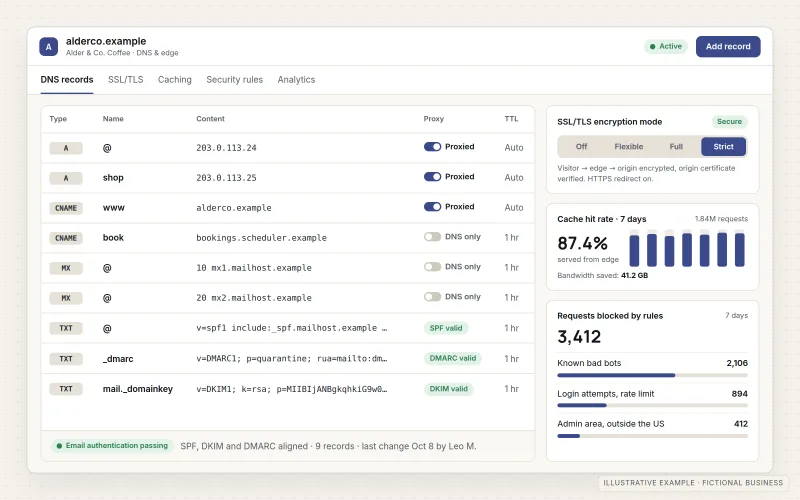This screenshot has height=500, width=800.
Task: Select the Full encryption mode
Action: tap(676, 146)
